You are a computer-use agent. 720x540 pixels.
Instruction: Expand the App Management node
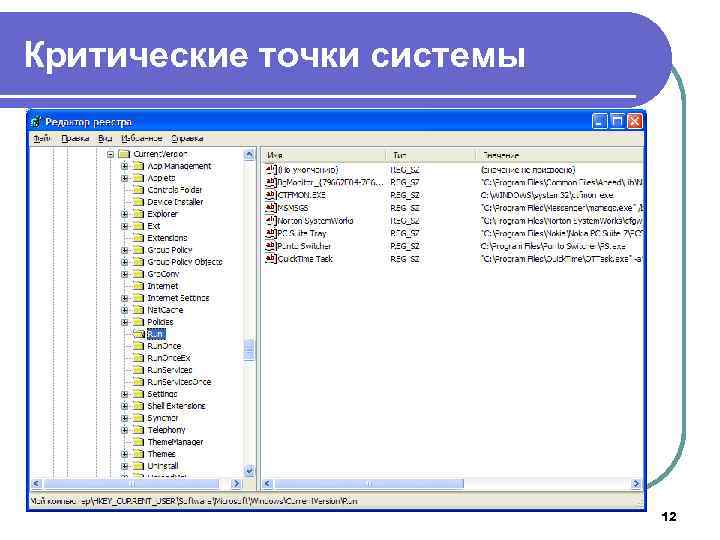tap(124, 166)
